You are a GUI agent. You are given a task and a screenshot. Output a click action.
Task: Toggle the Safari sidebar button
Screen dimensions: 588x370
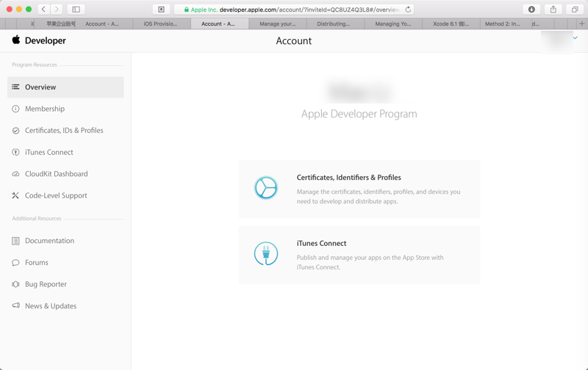(76, 9)
